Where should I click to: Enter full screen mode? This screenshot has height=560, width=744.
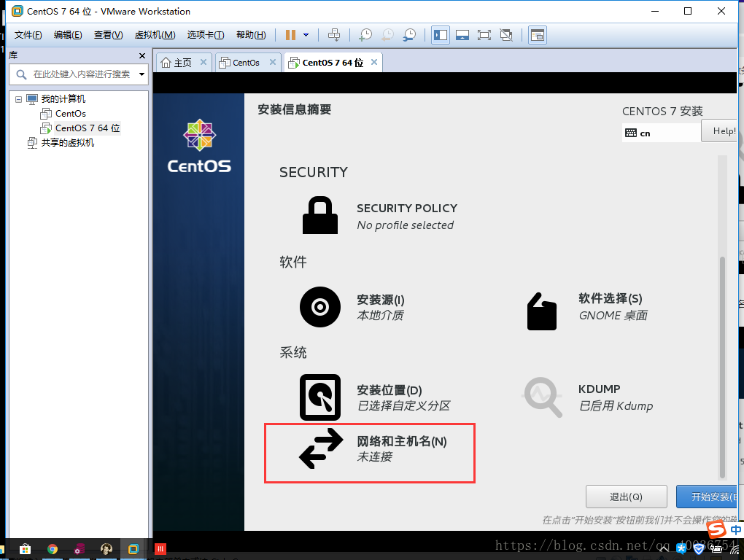click(484, 35)
